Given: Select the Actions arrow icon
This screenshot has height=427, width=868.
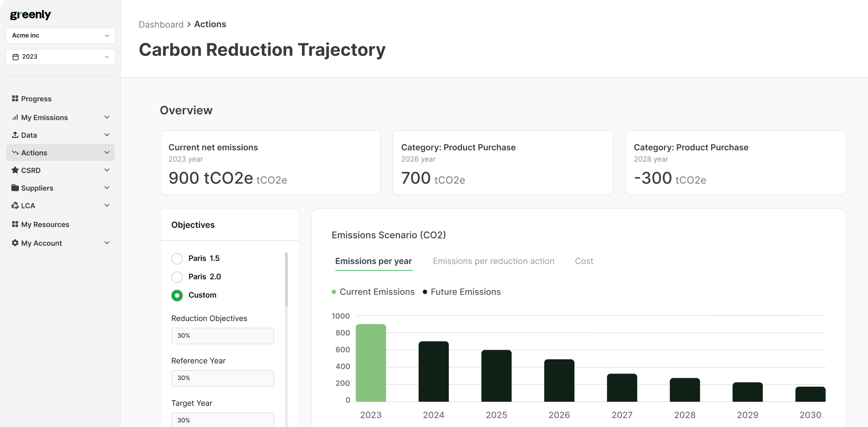Looking at the screenshot, I should coord(15,153).
